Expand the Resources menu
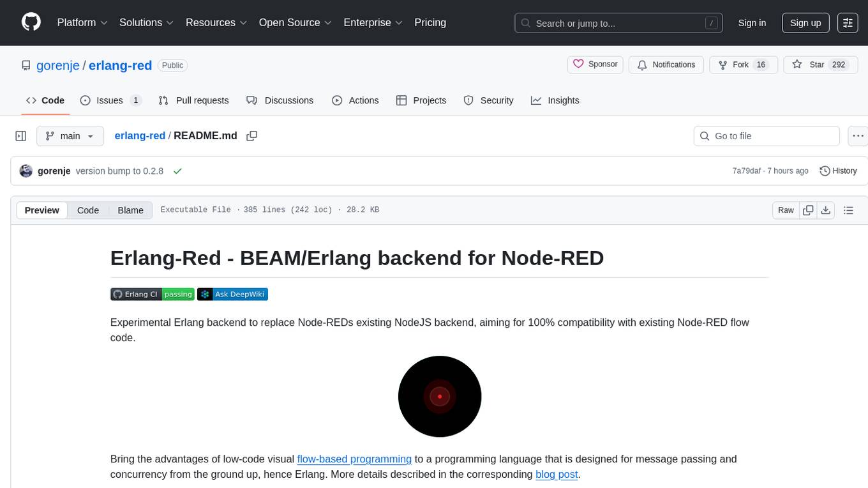 tap(216, 22)
